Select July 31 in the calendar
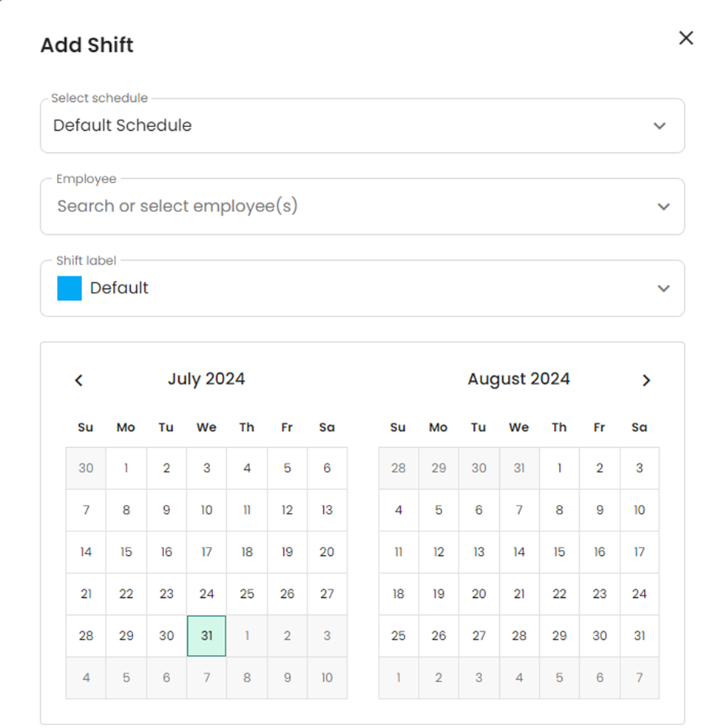This screenshot has height=728, width=721. tap(206, 636)
